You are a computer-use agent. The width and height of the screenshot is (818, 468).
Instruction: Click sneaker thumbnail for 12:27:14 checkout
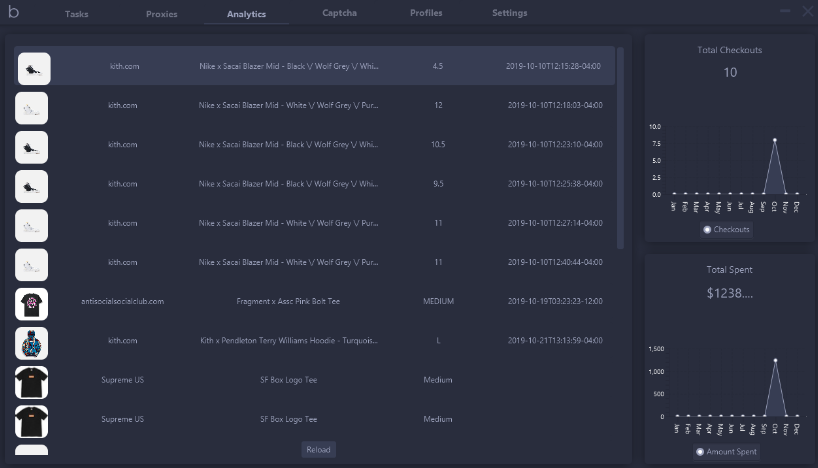[x=31, y=225]
